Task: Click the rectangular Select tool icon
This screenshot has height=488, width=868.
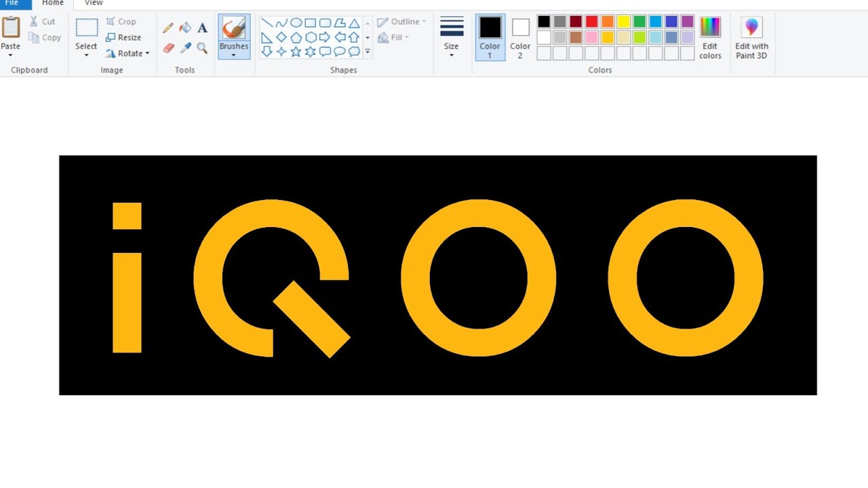Action: (86, 28)
